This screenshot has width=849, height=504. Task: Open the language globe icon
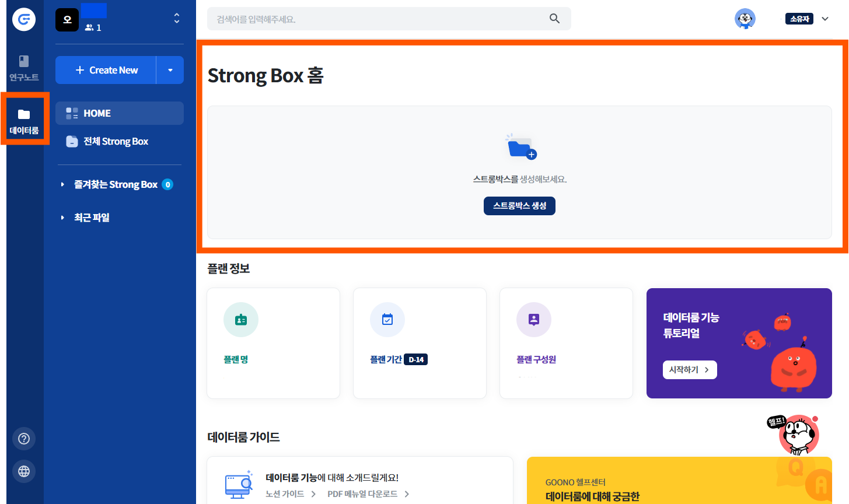(x=24, y=471)
